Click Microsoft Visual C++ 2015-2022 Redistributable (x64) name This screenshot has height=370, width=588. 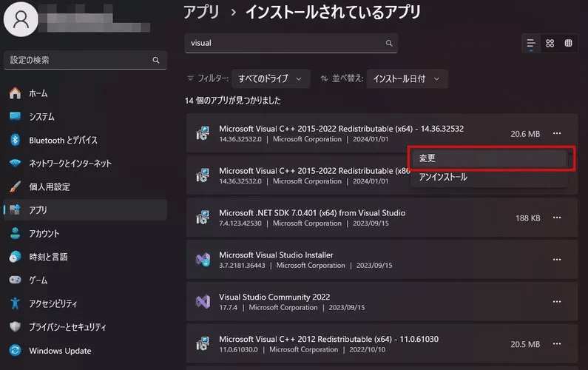coord(341,129)
